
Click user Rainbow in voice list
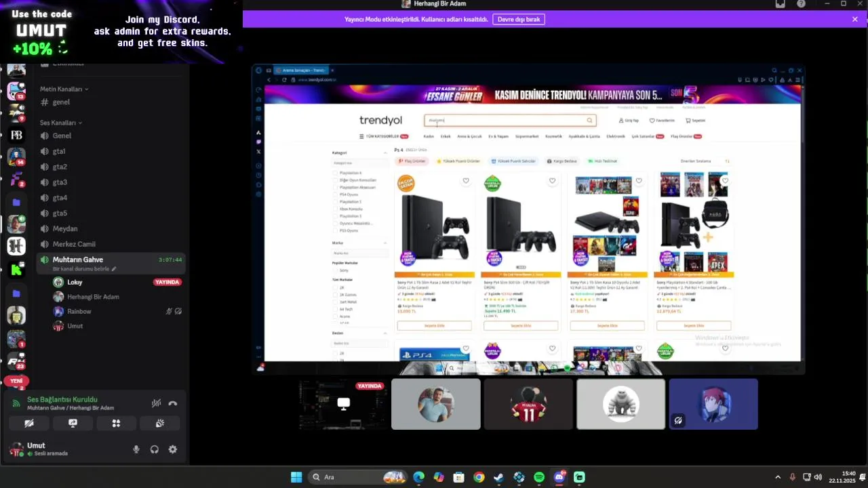[x=79, y=312]
